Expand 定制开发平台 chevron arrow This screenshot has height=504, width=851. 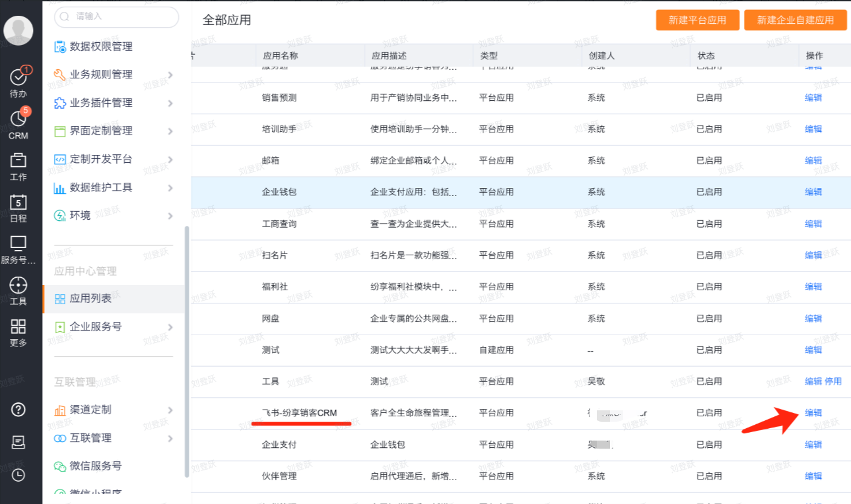pyautogui.click(x=170, y=160)
